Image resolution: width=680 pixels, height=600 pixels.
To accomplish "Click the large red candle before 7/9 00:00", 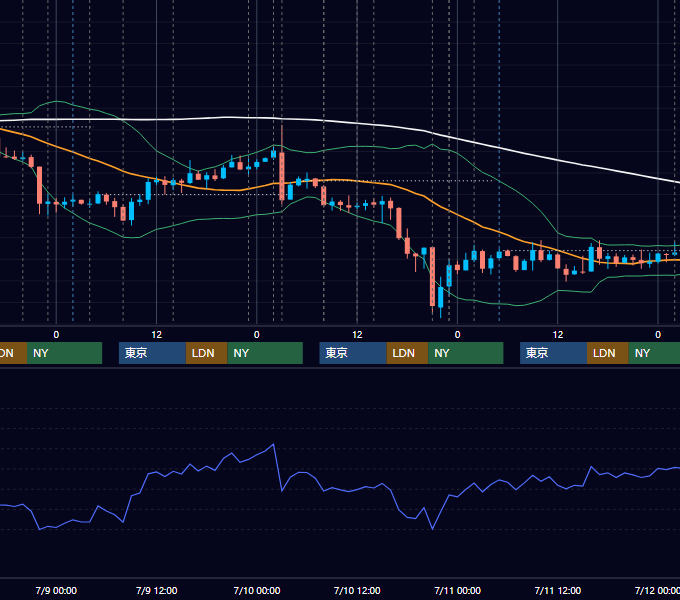I will click(39, 186).
